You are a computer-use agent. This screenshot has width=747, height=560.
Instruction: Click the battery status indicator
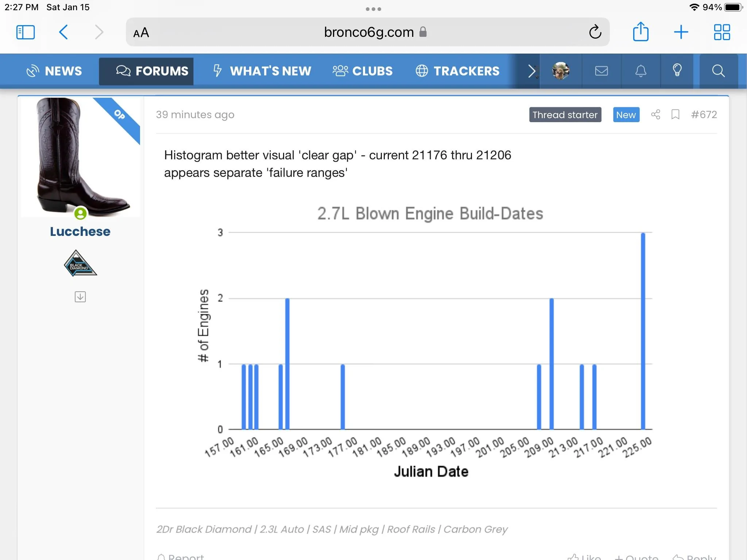pos(733,7)
